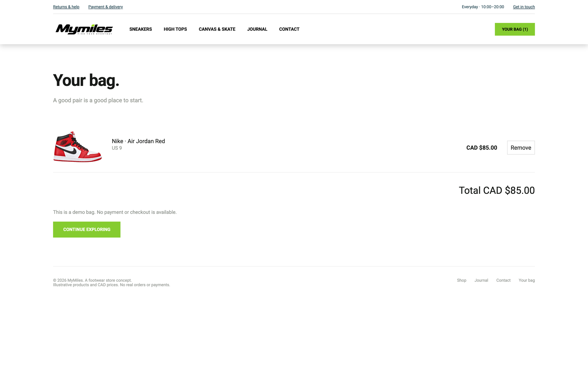Go to the Sneakers menu
Viewport: 588px width, 368px height.
pyautogui.click(x=140, y=29)
